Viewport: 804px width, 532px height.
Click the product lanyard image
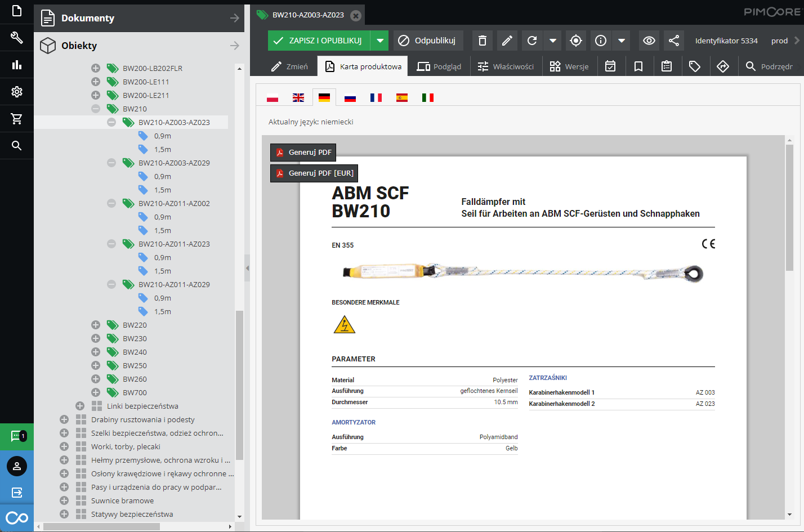click(x=523, y=273)
